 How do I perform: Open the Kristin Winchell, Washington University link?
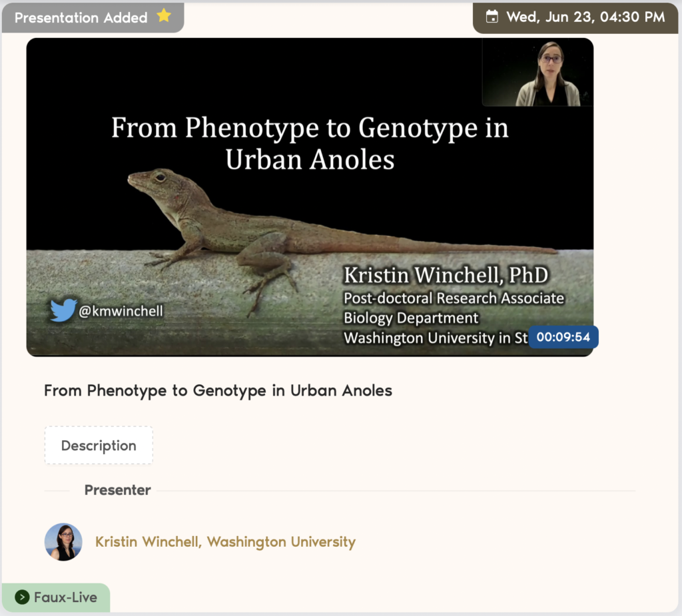click(225, 542)
